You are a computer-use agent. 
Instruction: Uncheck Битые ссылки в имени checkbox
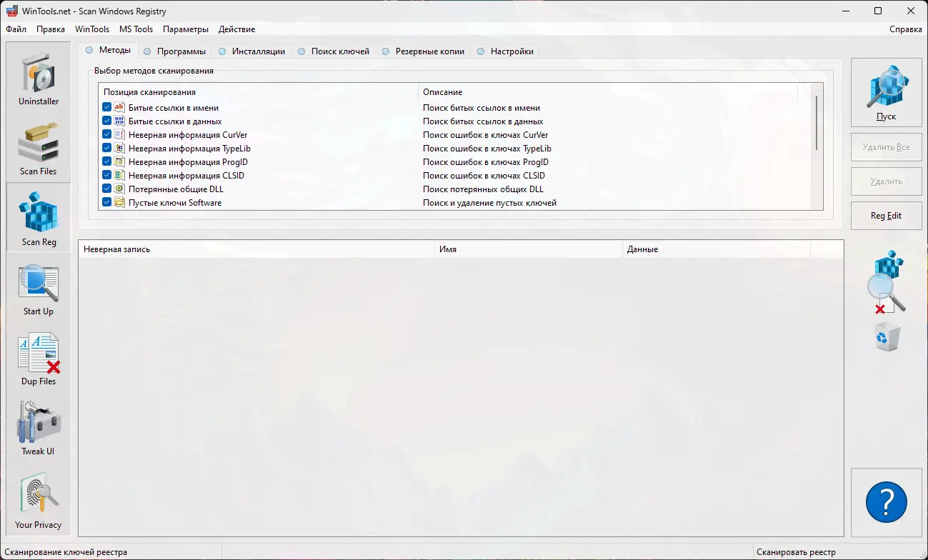coord(107,108)
